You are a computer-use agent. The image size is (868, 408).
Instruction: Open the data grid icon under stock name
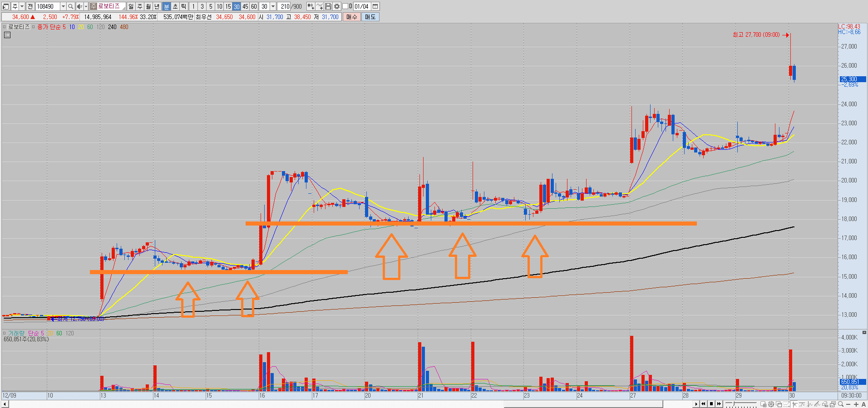(x=7, y=35)
